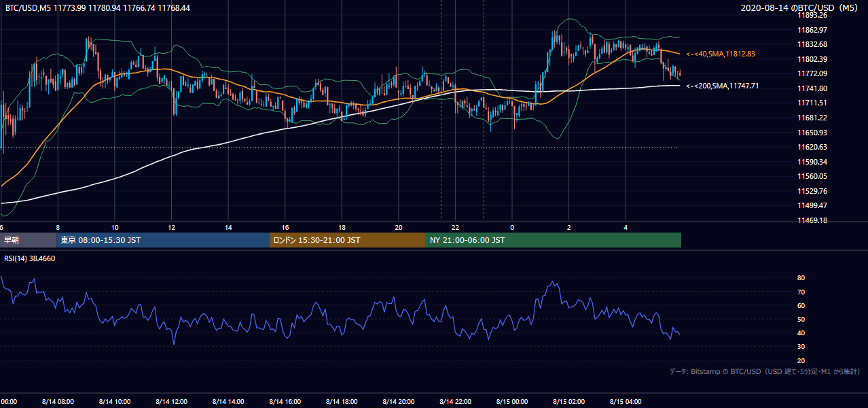868x408 pixels.
Task: Click the 早朝 session bar
Action: click(x=28, y=240)
